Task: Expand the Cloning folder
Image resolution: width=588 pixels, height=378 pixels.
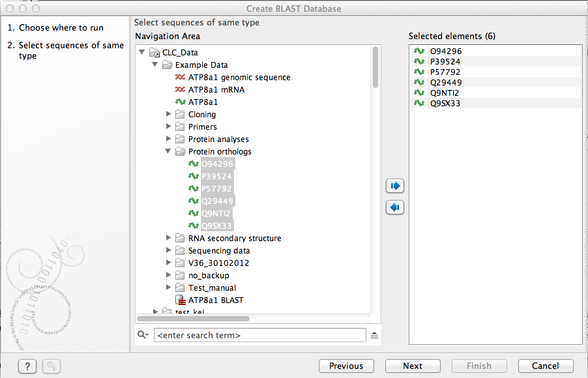Action: click(169, 115)
